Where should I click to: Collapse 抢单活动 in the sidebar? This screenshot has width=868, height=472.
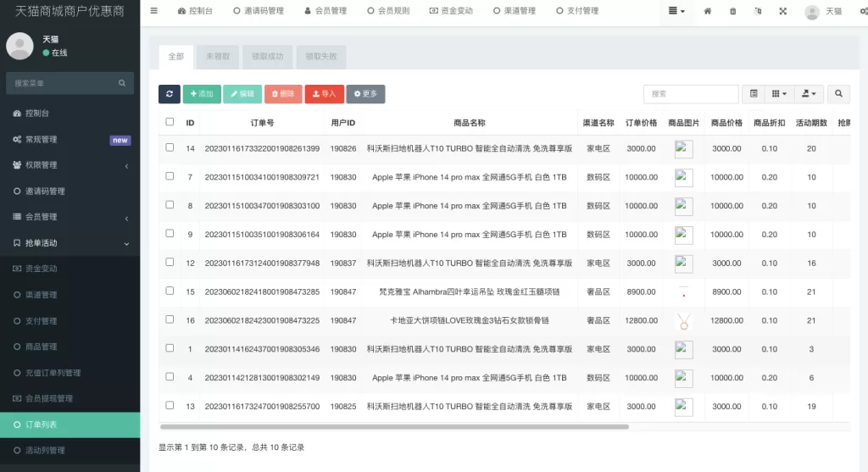(x=70, y=243)
